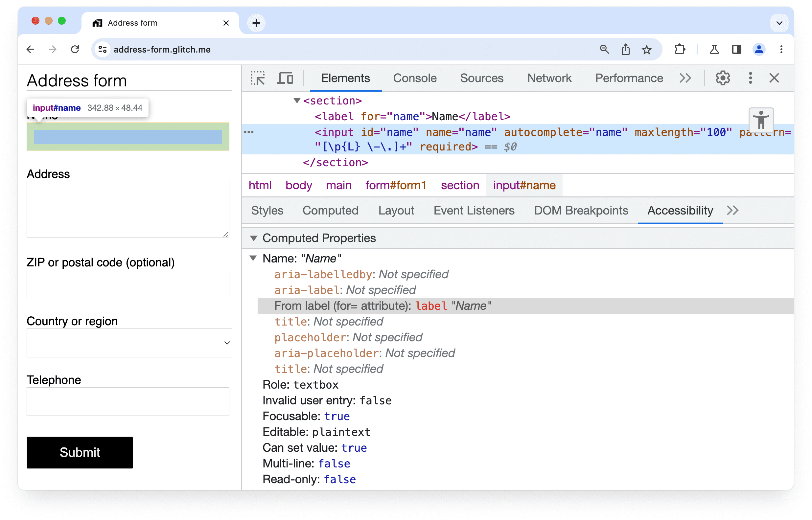Click the Inspect element (cursor) icon
The width and height of the screenshot is (812, 520).
(259, 78)
